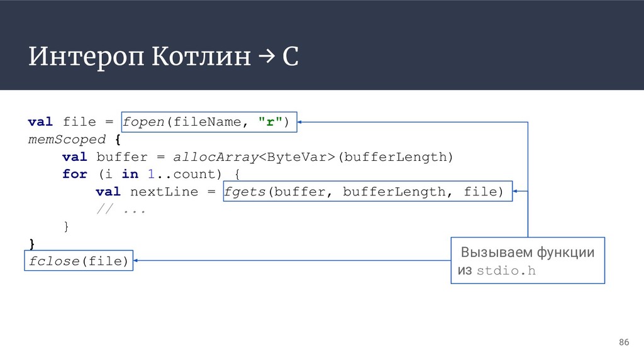The height and width of the screenshot is (362, 644).
Task: Click the slide title 'Интероп Котлин → C'
Action: tap(163, 56)
